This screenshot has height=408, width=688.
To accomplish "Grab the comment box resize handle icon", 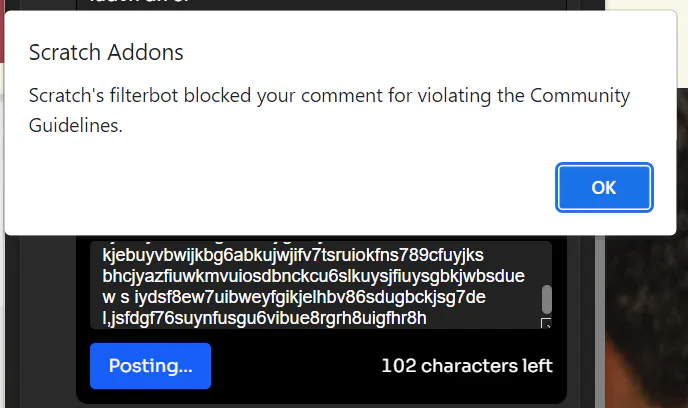I will click(x=546, y=323).
